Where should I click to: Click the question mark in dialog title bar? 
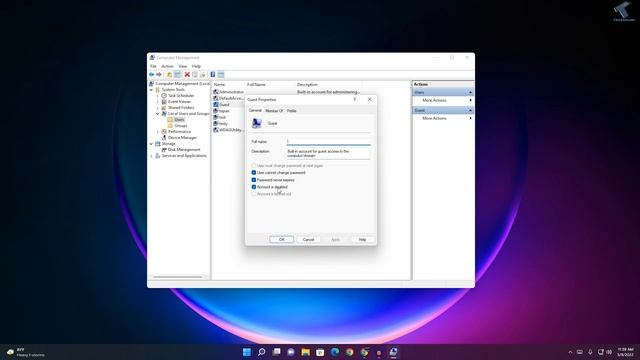(355, 99)
